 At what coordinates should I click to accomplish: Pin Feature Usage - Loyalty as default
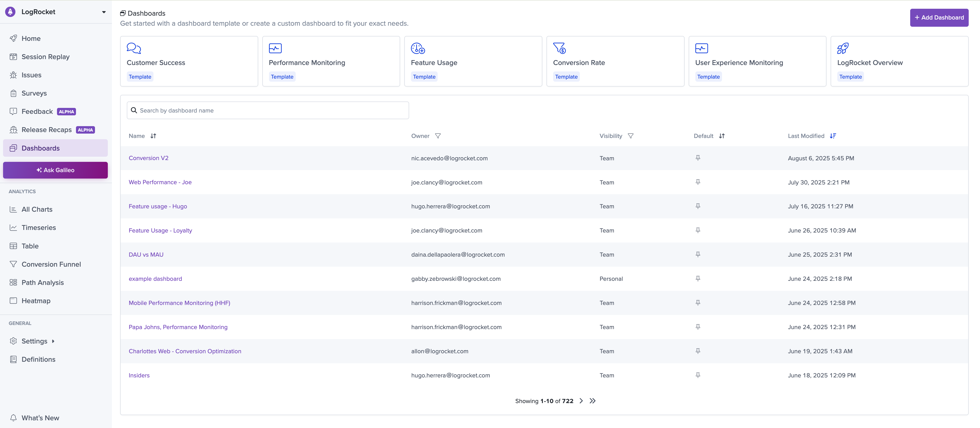click(698, 230)
